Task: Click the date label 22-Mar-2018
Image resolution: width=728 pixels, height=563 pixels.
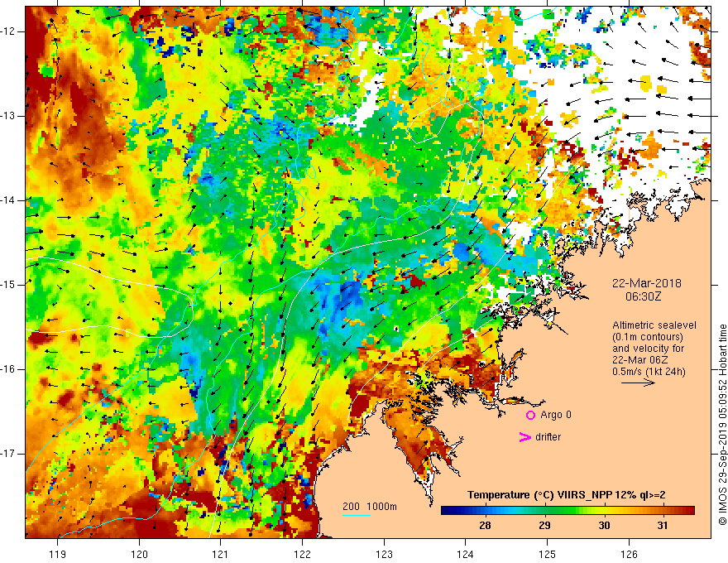Action: tap(647, 283)
